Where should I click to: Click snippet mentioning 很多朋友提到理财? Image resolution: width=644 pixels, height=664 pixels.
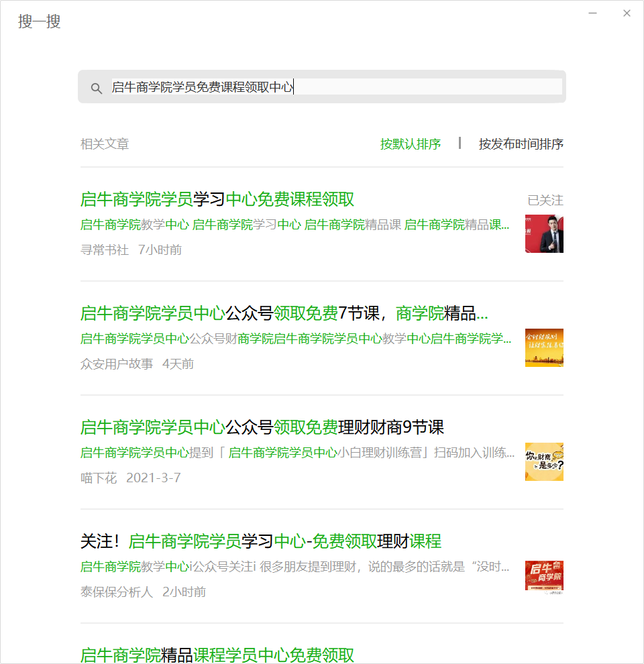pyautogui.click(x=295, y=567)
